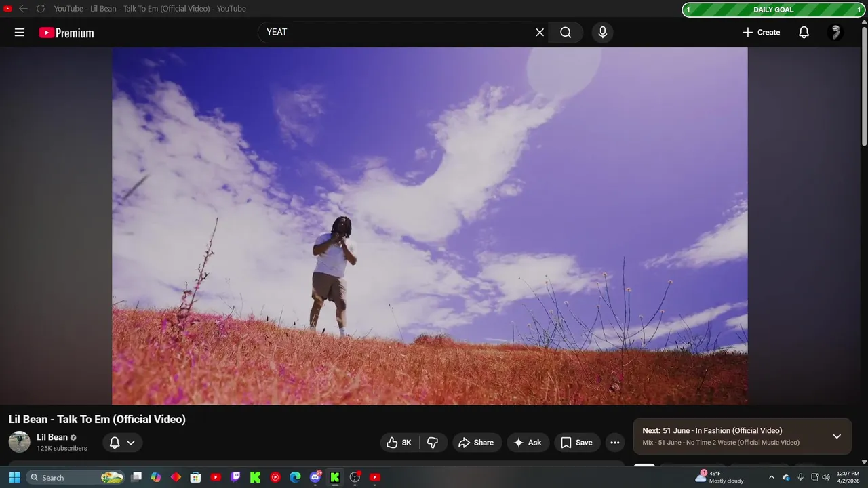
Task: Go to YouTube Premium home logo
Action: tap(66, 33)
